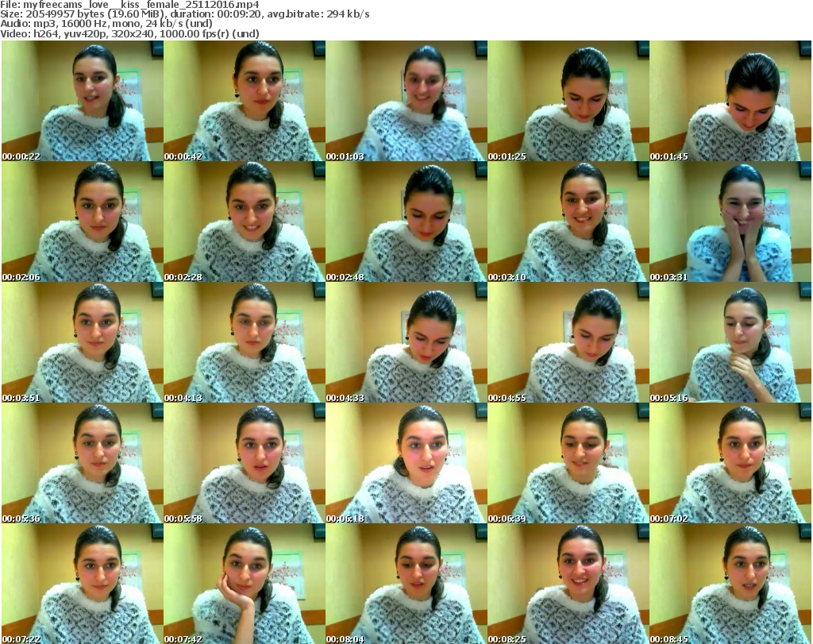This screenshot has height=644, width=813.
Task: Click the chin-on-hand frame at 00:07:42
Action: 244,584
